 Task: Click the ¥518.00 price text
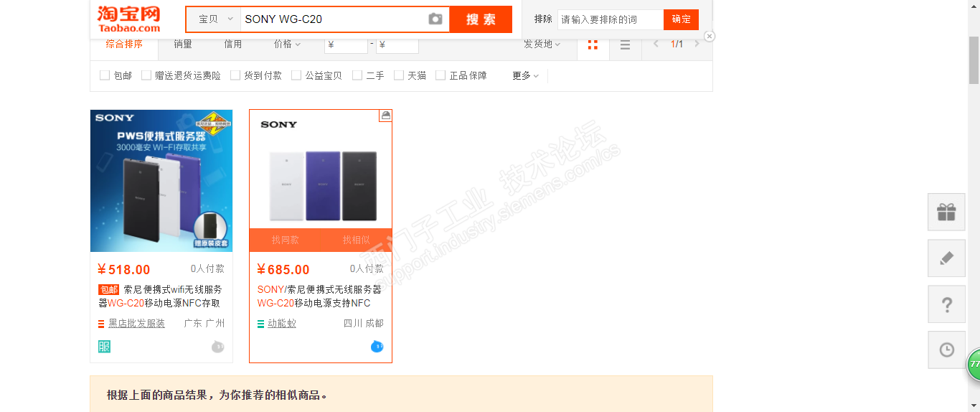coord(124,270)
